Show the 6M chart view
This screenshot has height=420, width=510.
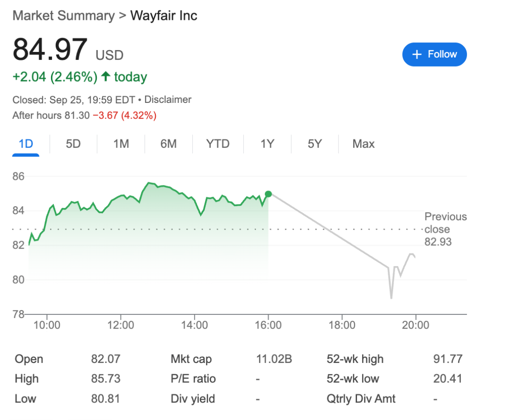pos(168,144)
